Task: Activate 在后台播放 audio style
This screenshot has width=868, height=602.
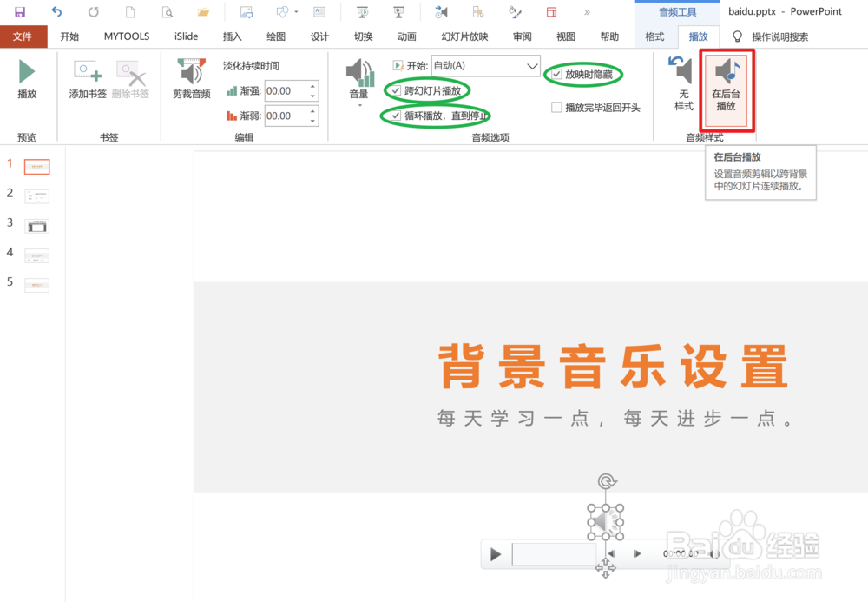Action: pyautogui.click(x=727, y=87)
